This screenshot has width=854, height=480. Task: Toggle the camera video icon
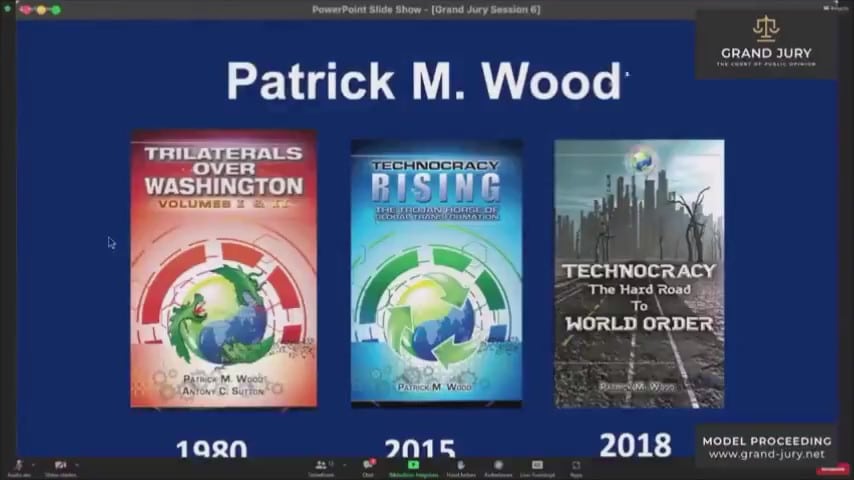point(60,466)
